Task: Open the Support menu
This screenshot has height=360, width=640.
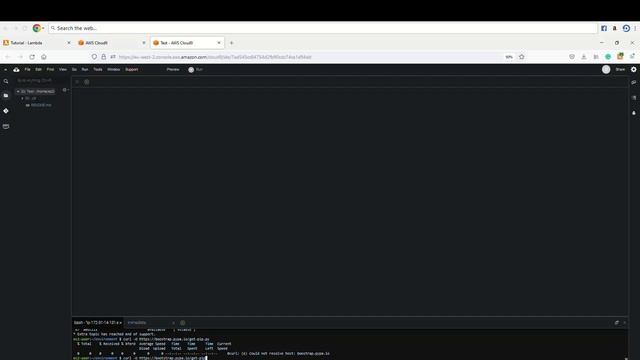Action: tap(131, 69)
